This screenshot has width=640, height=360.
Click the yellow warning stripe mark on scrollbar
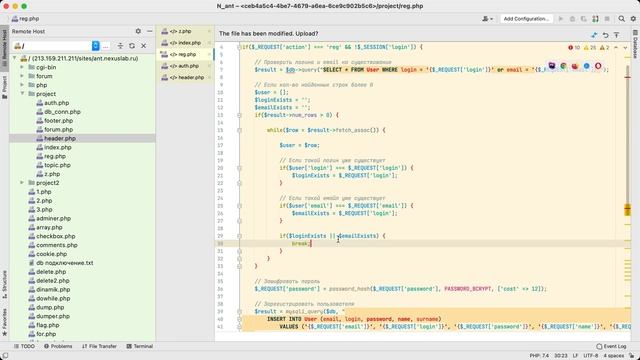pyautogui.click(x=628, y=209)
